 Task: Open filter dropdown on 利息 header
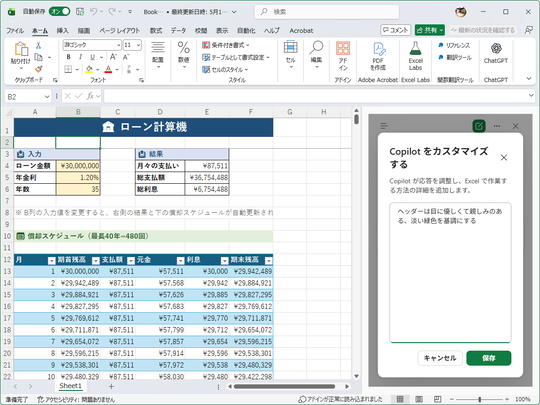(225, 261)
